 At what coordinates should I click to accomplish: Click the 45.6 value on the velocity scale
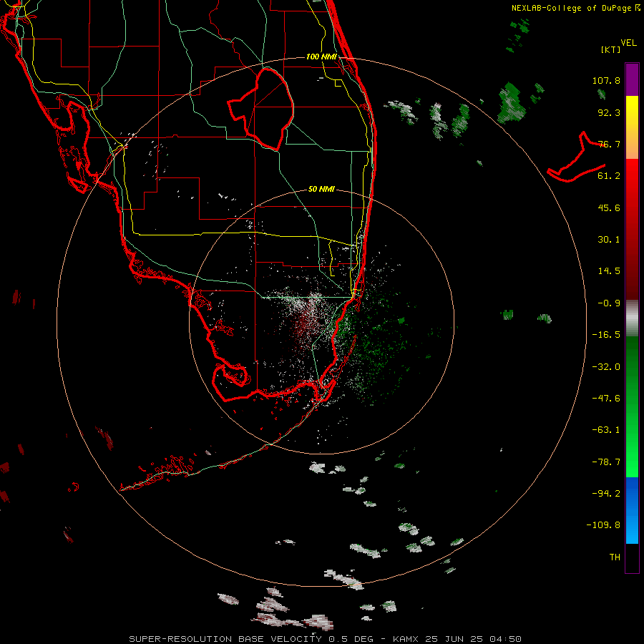coord(609,208)
